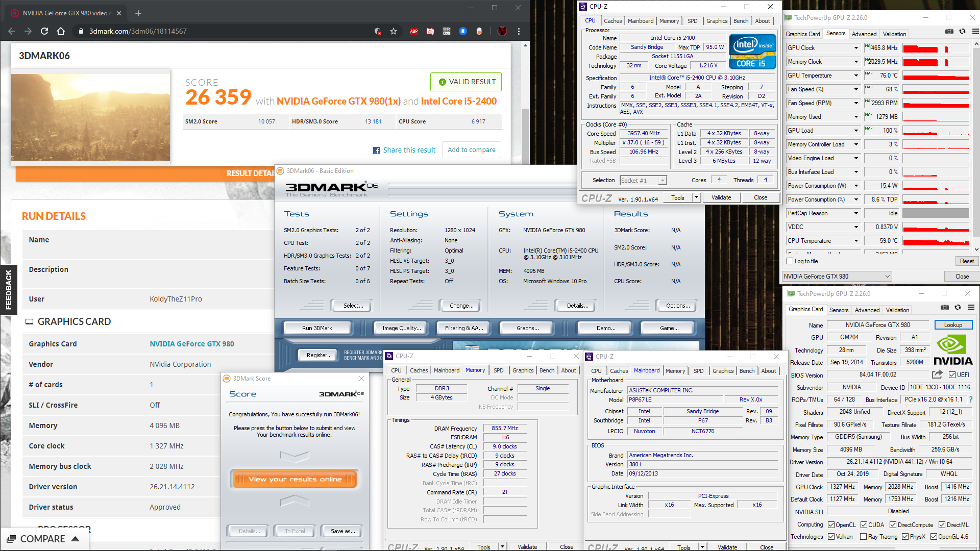Toggle the Ray Tracing checkbox
The image size is (980, 551).
coord(864,537)
